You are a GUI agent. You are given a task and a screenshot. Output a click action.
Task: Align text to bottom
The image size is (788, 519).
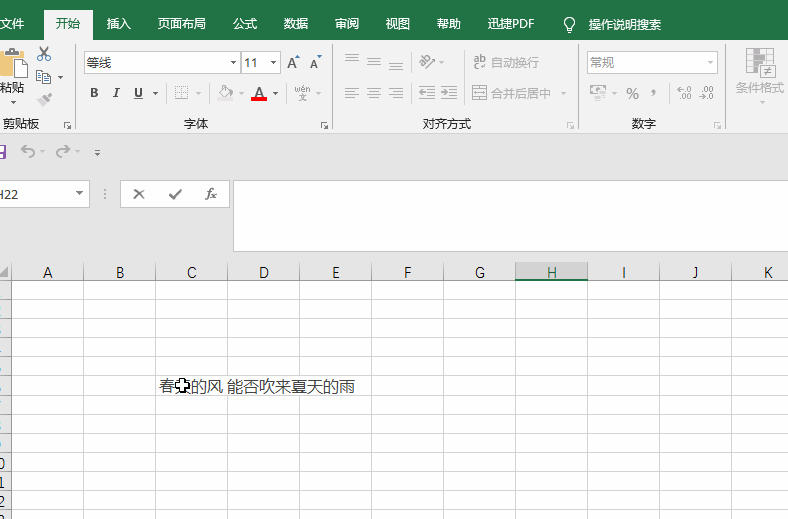[x=396, y=64]
